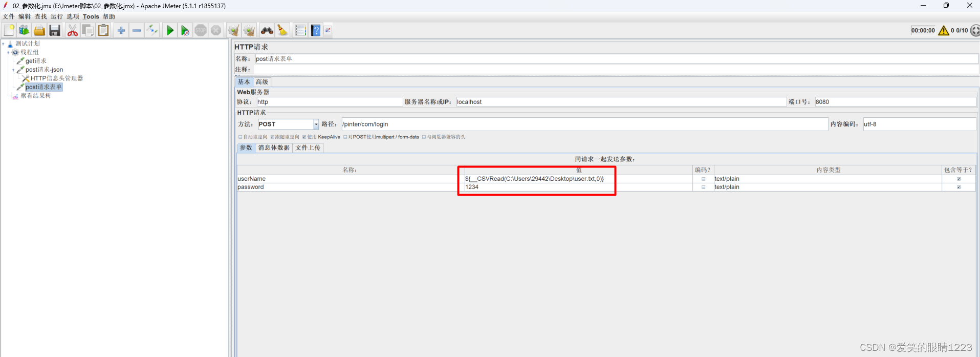Open Search with binoculars icon
This screenshot has height=357, width=980.
click(267, 30)
